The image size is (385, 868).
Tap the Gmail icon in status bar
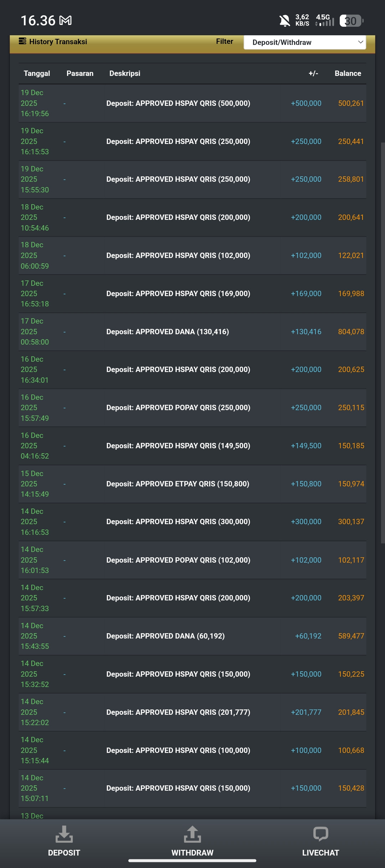pos(65,21)
